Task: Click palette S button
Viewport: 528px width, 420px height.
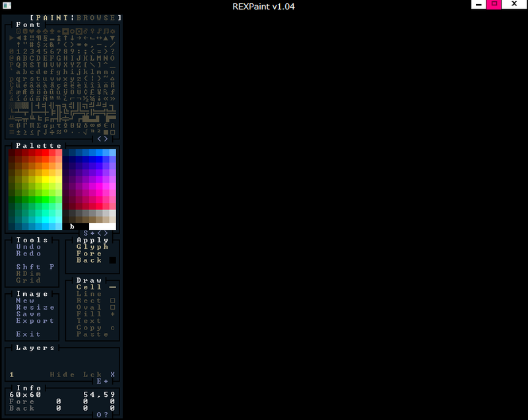Action: pos(86,233)
